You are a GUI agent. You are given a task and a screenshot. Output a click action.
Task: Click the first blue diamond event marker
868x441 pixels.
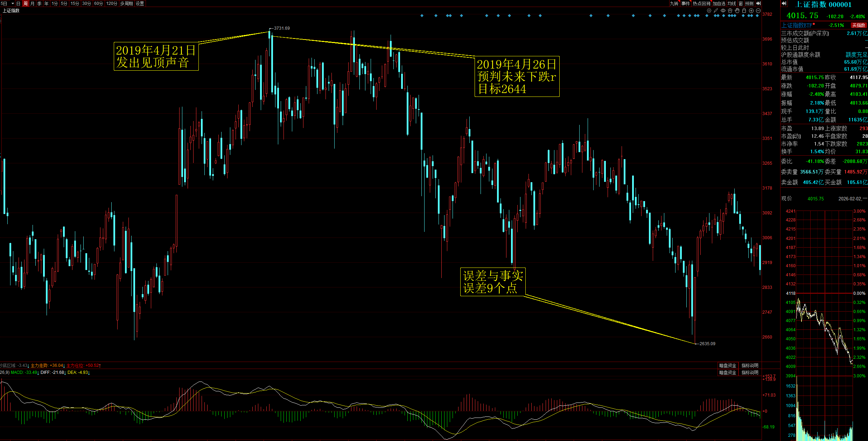pyautogui.click(x=422, y=16)
